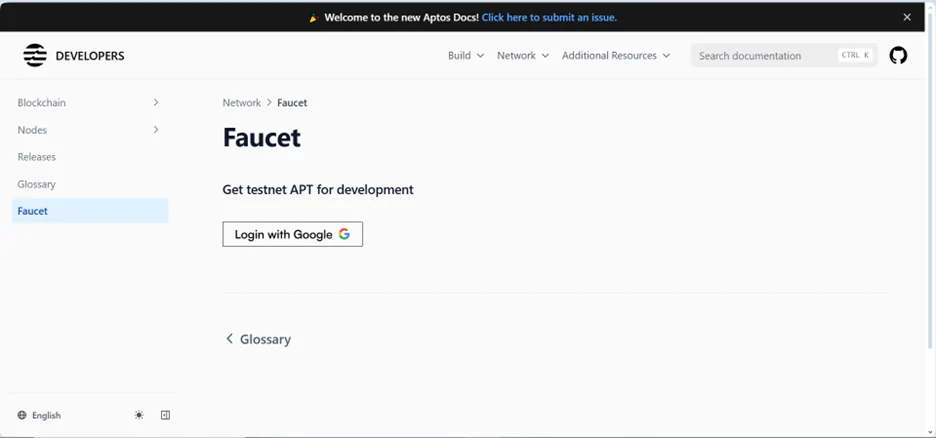Image resolution: width=936 pixels, height=438 pixels.
Task: Click Network in the breadcrumb
Action: pyautogui.click(x=242, y=103)
